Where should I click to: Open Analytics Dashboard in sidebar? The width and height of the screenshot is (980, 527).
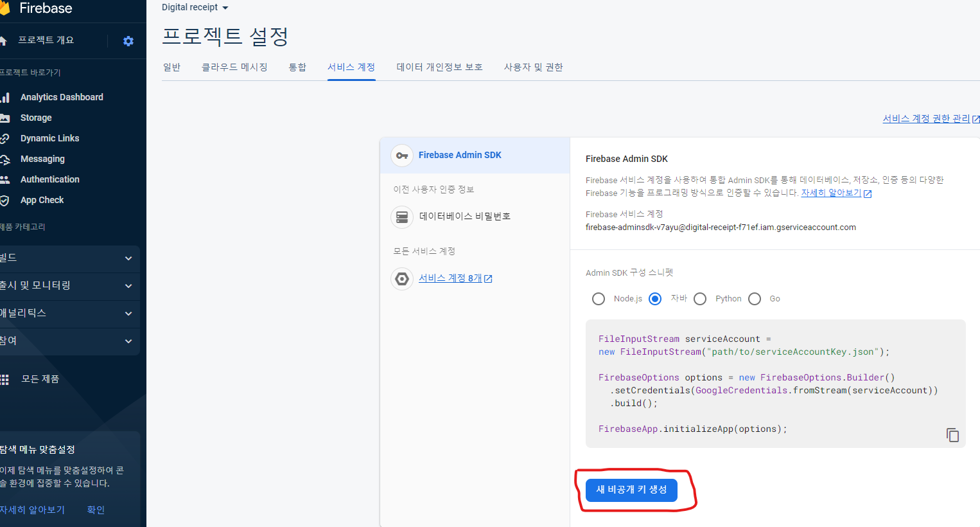click(x=62, y=97)
